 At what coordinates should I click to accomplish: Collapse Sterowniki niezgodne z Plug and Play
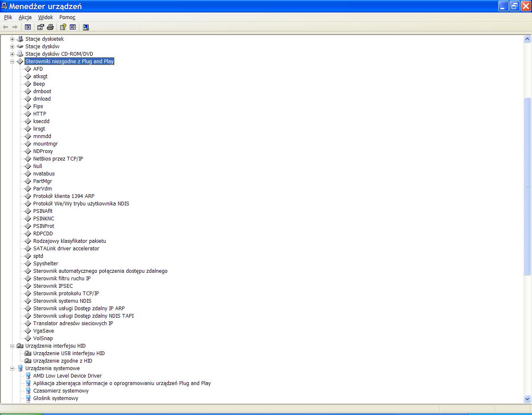pyautogui.click(x=12, y=62)
